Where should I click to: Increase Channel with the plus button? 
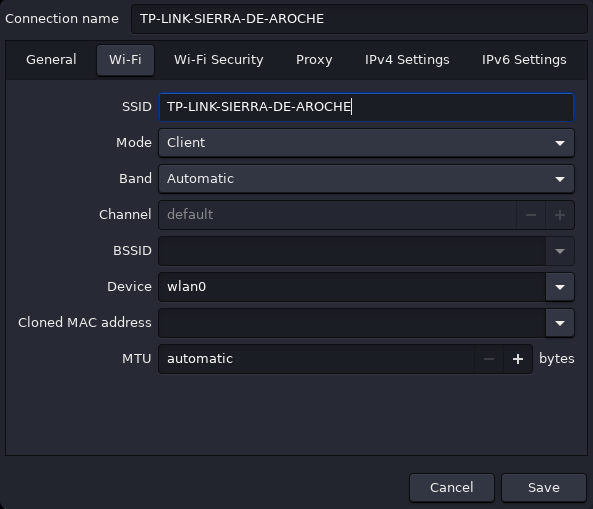coord(560,215)
